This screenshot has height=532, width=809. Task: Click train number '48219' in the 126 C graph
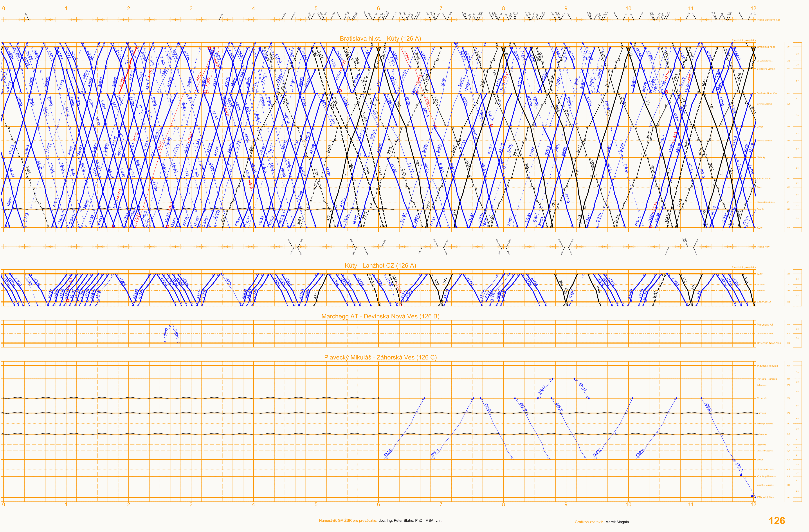[x=523, y=407]
